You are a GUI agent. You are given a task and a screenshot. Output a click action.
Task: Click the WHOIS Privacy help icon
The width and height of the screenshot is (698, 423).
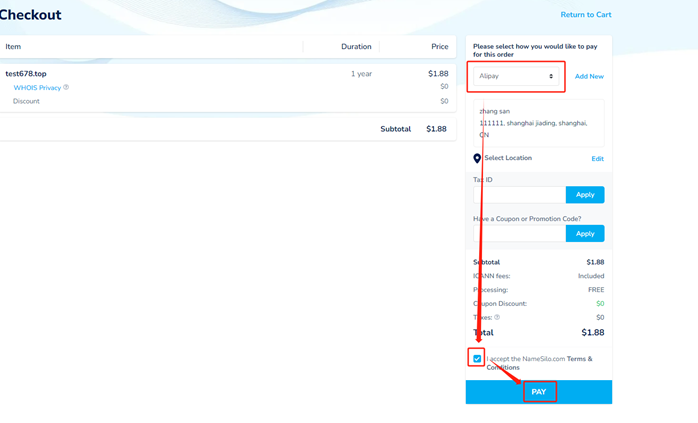(66, 87)
